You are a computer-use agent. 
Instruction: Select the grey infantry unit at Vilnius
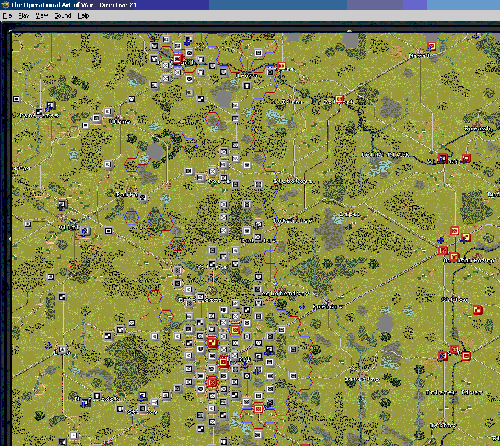85,231
